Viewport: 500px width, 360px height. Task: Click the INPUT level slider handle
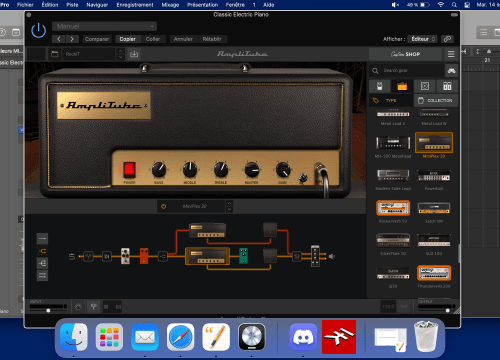(48, 311)
